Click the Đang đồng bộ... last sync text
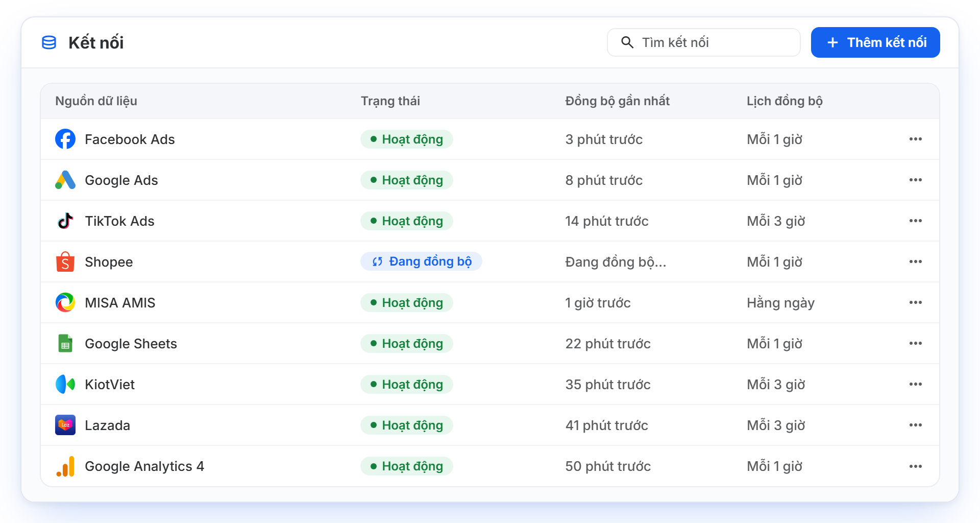The image size is (980, 523). tap(616, 261)
